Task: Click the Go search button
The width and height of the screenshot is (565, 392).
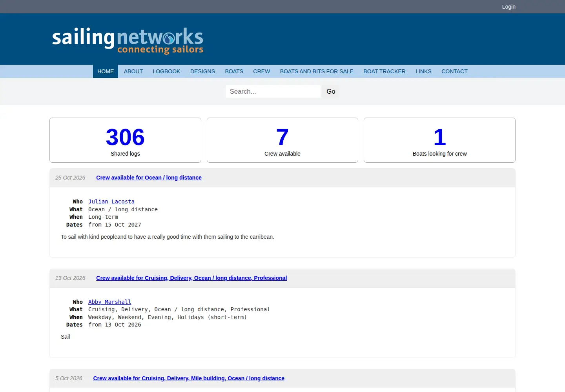Action: (331, 91)
